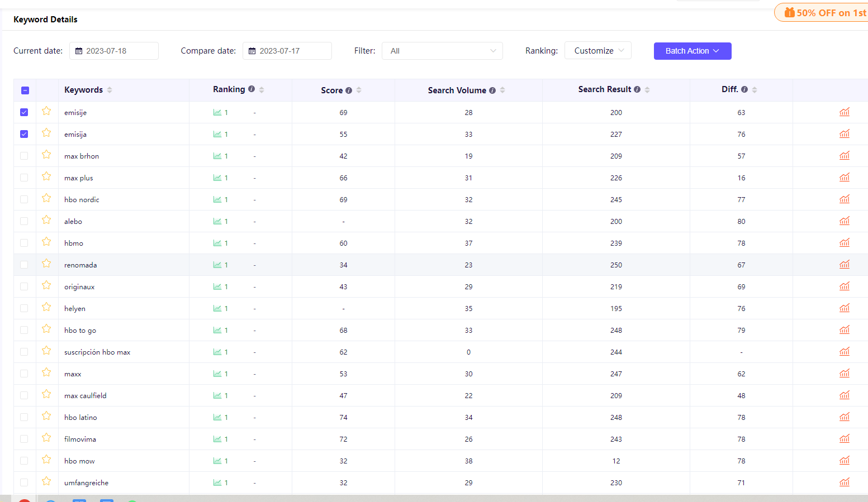This screenshot has width=868, height=502.
Task: Star the hbo to go keyword
Action: (x=46, y=329)
